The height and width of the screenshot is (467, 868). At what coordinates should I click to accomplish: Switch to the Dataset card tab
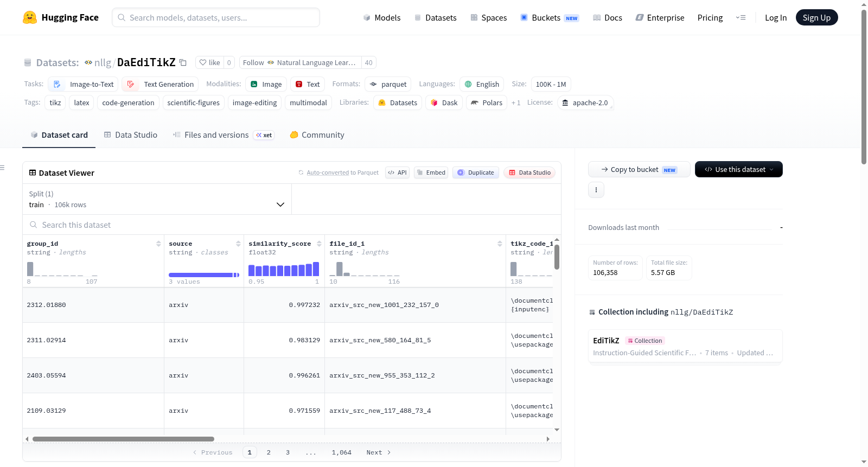(x=59, y=135)
